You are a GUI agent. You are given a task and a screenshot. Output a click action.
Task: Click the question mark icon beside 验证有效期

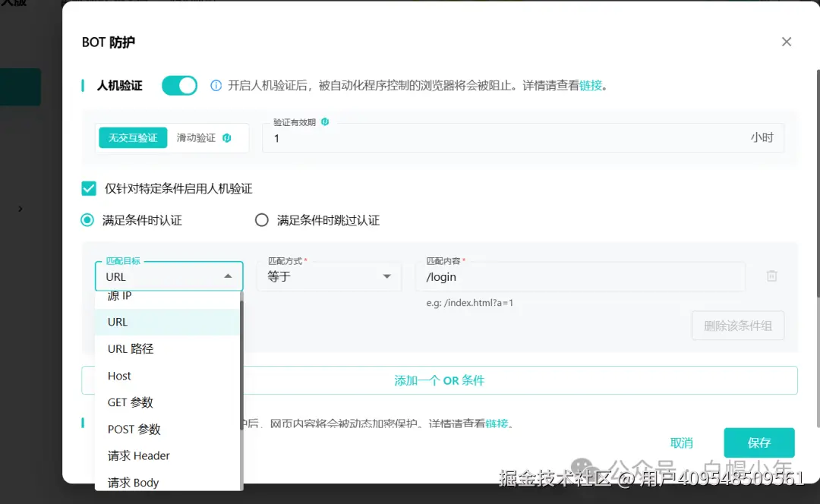[326, 123]
